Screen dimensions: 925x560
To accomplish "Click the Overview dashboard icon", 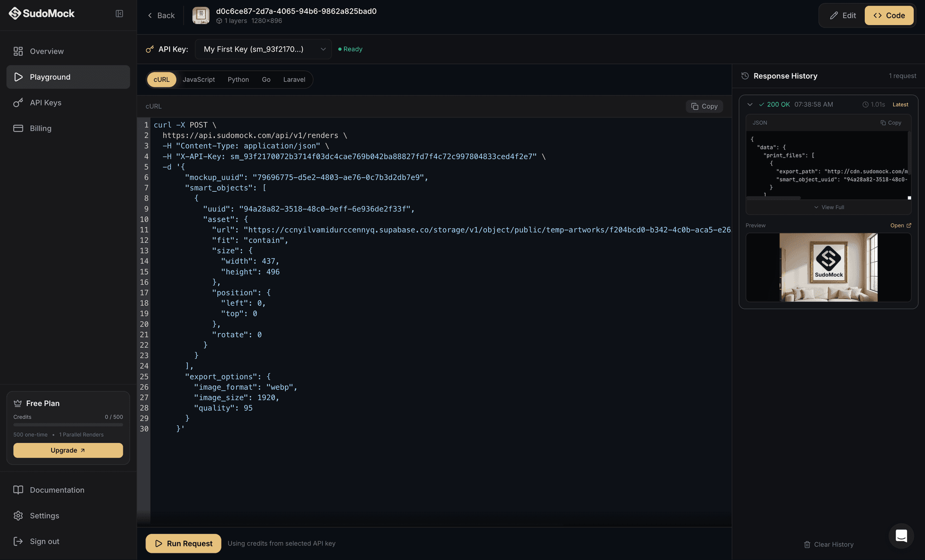I will pos(18,51).
